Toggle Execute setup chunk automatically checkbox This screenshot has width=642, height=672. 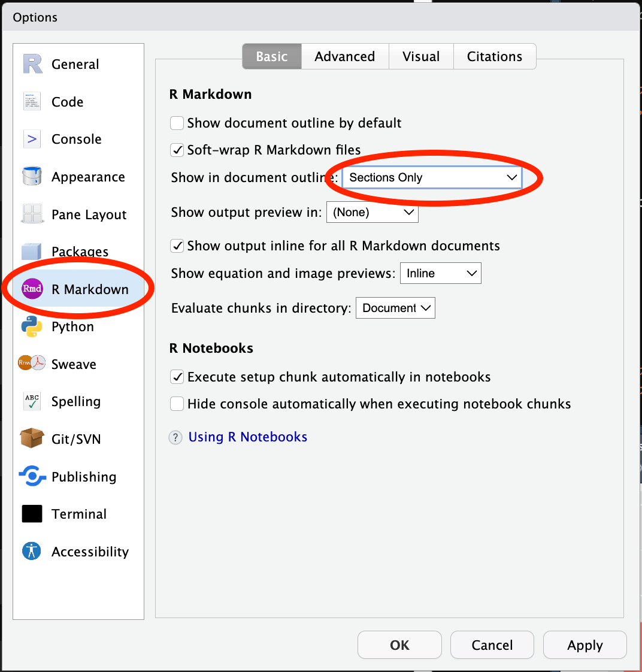click(x=177, y=377)
